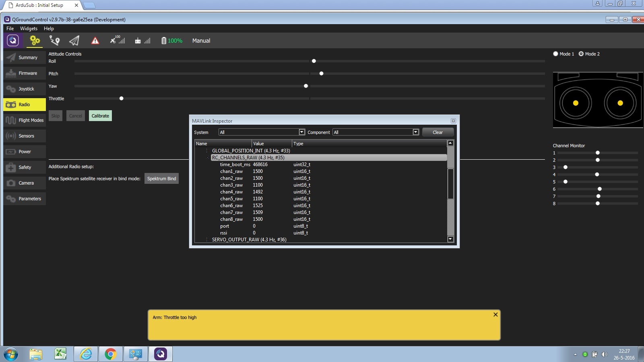Image resolution: width=644 pixels, height=362 pixels.
Task: Click the Skip calibration button
Action: pyautogui.click(x=56, y=116)
